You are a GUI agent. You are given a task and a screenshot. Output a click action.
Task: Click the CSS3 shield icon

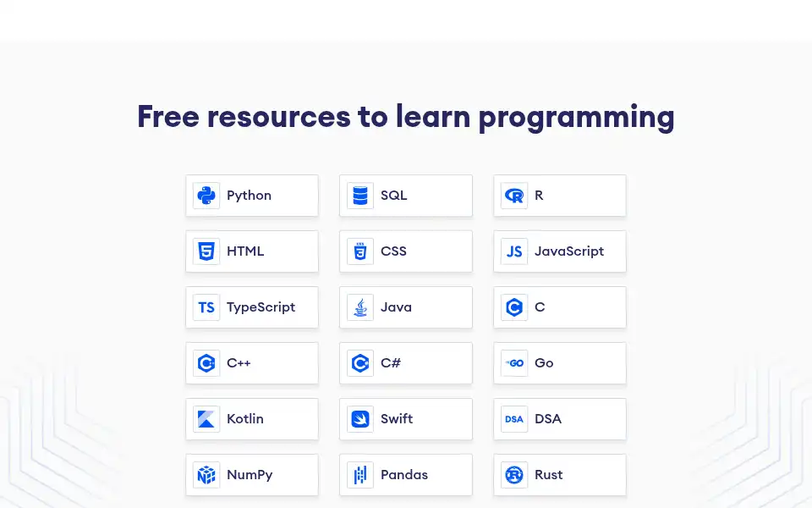coord(360,251)
